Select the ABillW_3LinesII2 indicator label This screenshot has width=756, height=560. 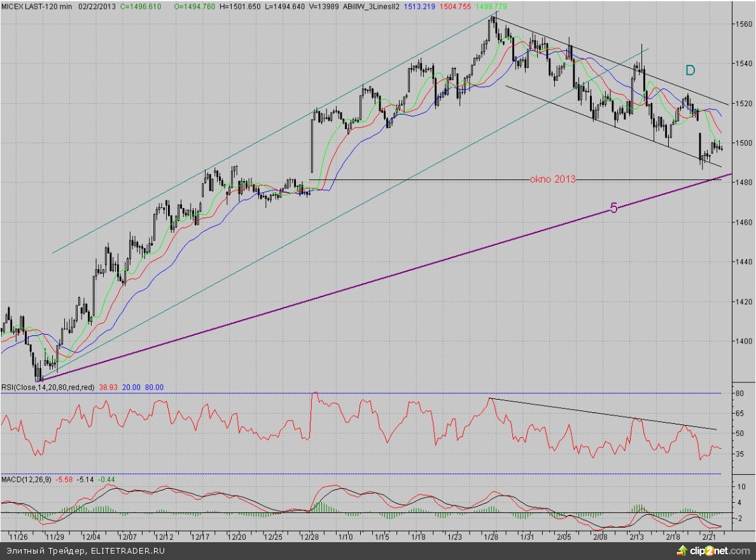[370, 5]
